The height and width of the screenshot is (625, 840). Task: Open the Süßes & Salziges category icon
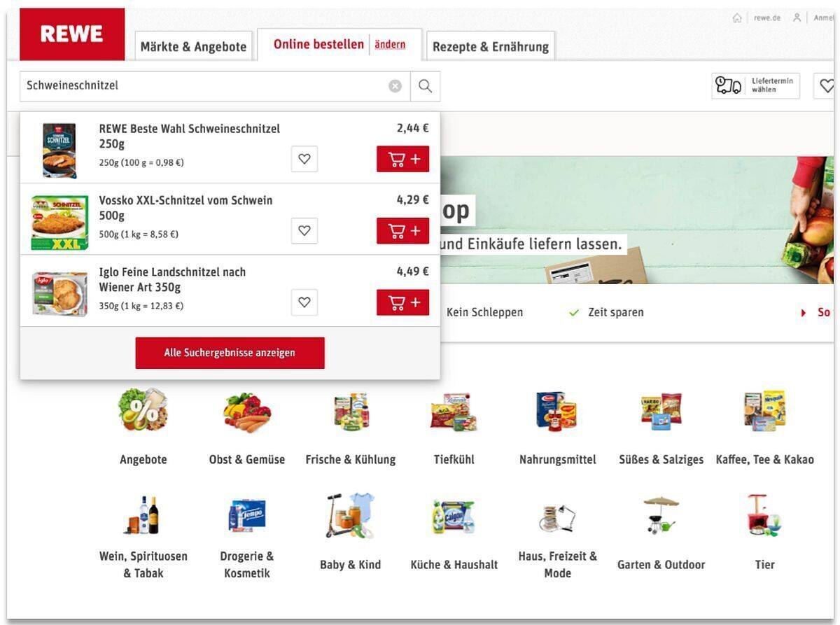coord(661,412)
